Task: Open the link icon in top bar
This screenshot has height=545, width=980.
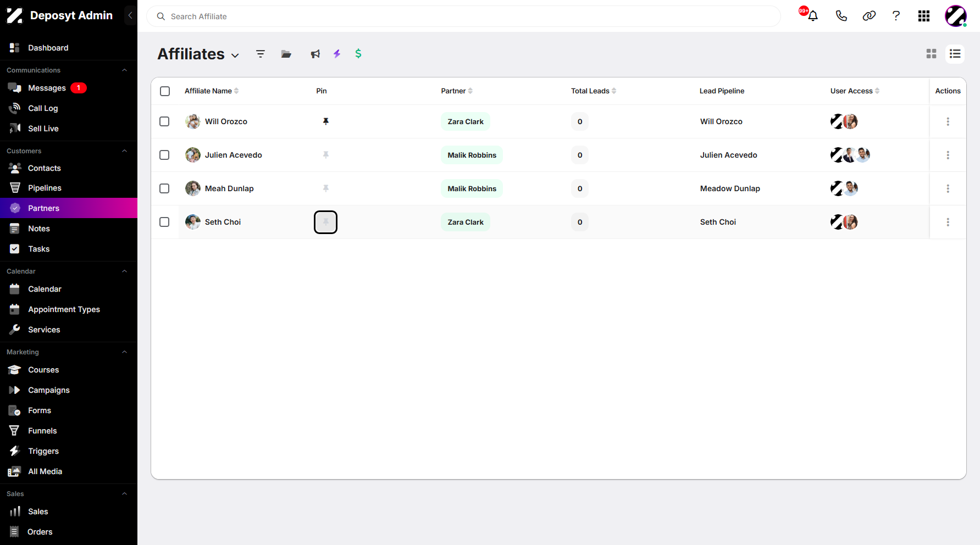Action: 869,16
